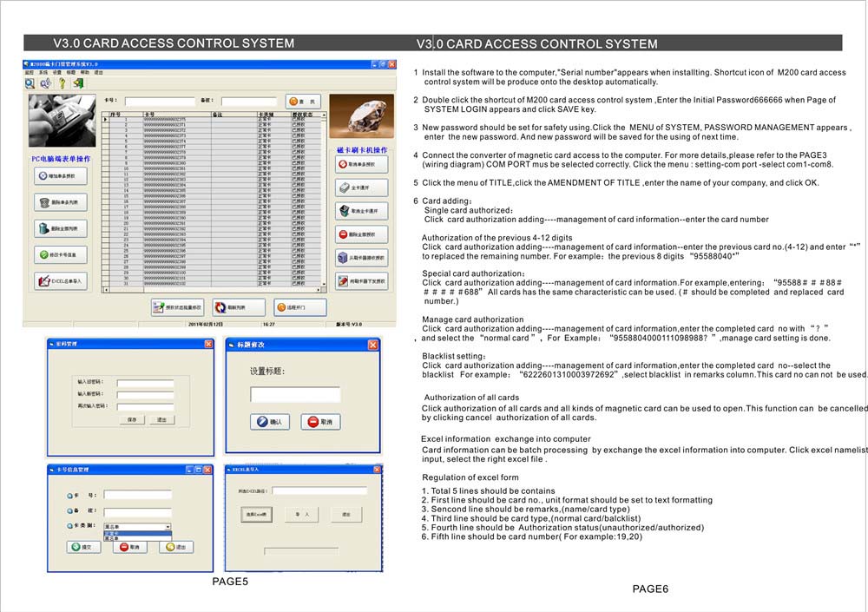The image size is (868, 612).
Task: Click the exit button in Excel import dialog
Action: 346,515
